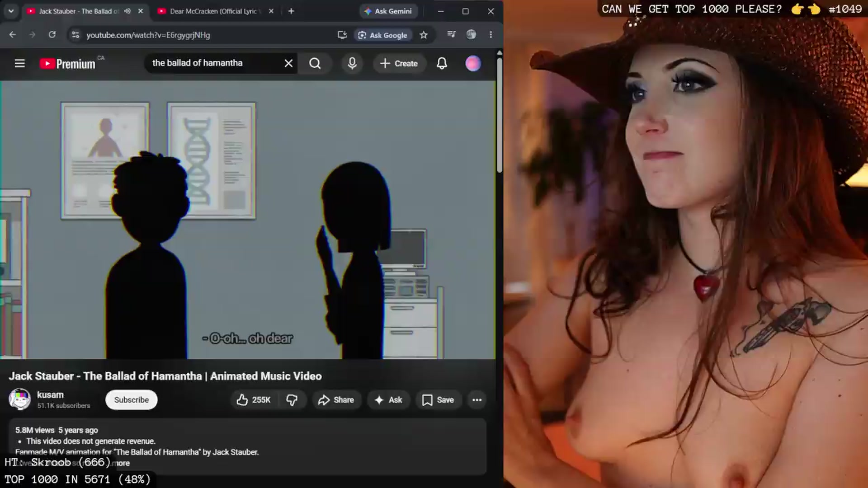Click the page vertical scrollbar
This screenshot has width=868, height=488.
coord(500,115)
